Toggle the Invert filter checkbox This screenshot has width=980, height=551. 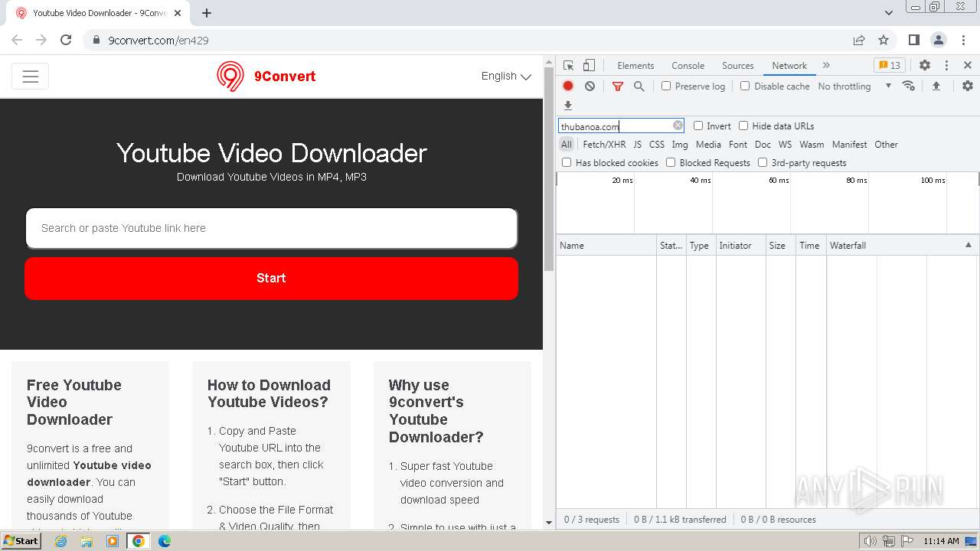point(698,126)
